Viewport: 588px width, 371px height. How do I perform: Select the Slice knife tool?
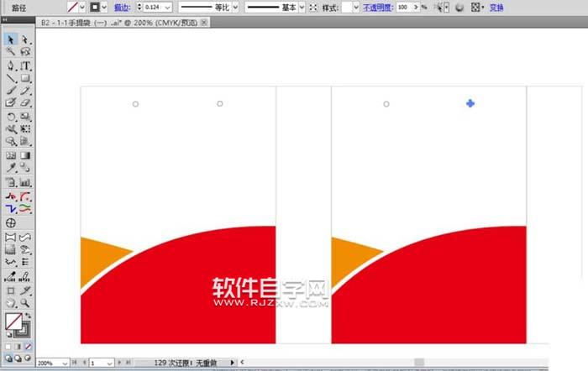point(25,290)
